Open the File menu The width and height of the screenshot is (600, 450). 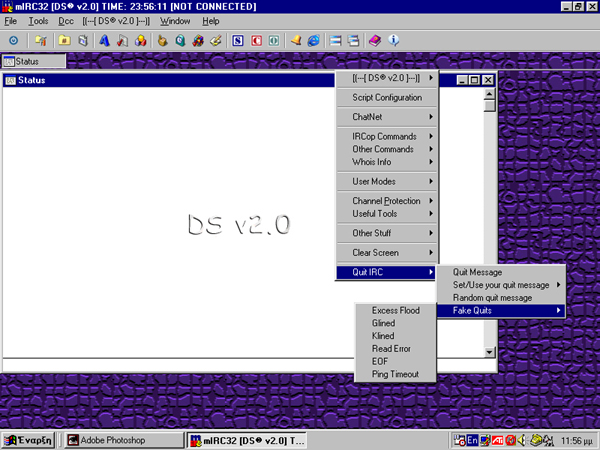coord(10,21)
